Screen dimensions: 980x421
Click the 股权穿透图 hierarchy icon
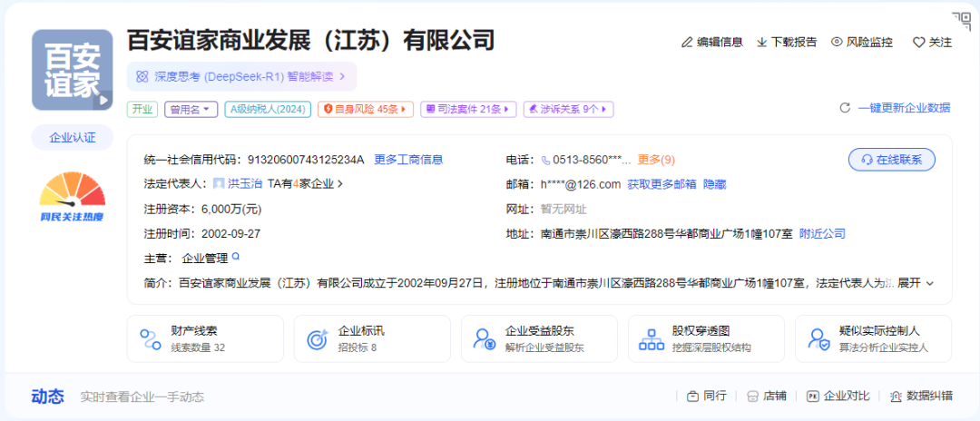(x=652, y=339)
